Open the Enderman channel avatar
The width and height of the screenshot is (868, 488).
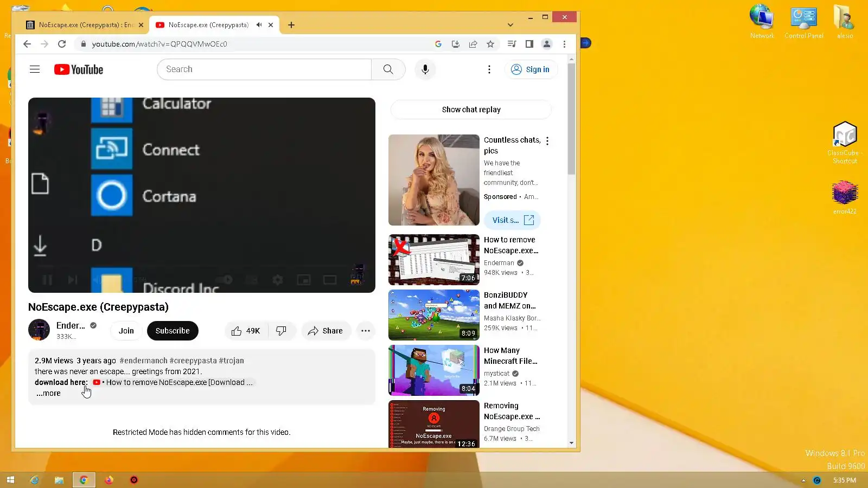point(39,330)
